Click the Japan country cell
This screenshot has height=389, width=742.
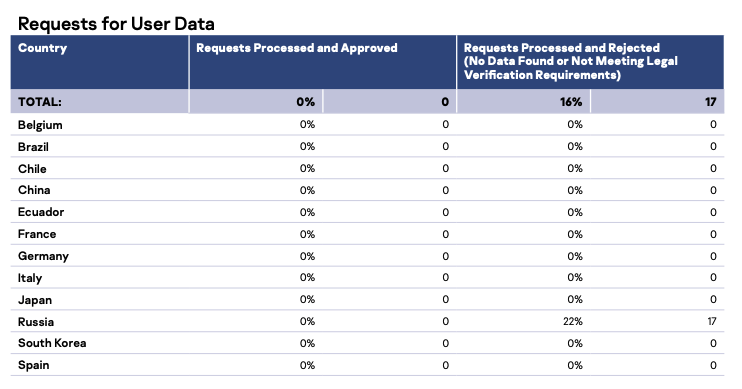pyautogui.click(x=35, y=300)
